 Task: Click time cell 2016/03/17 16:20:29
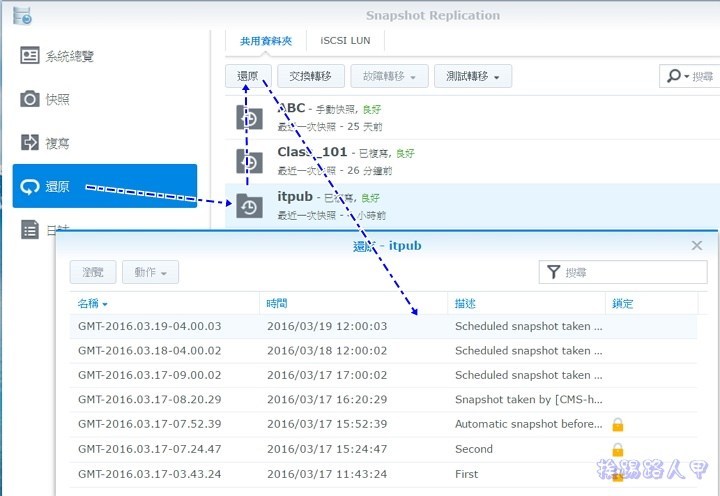(327, 400)
